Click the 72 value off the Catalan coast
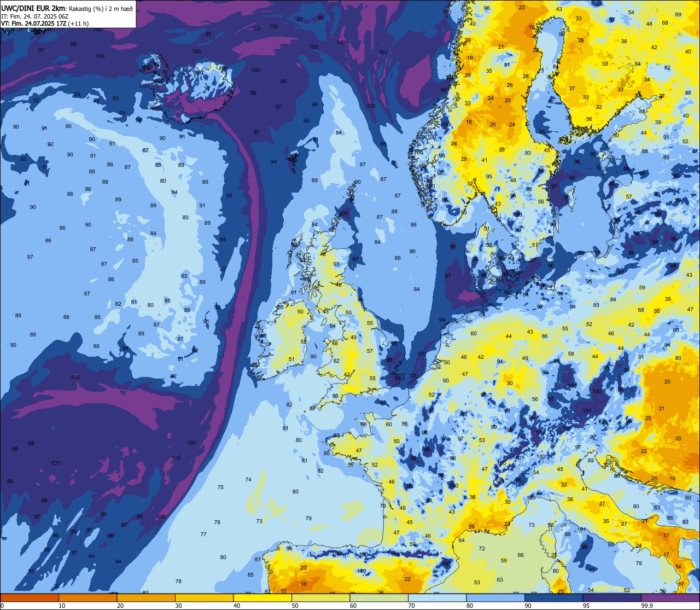Viewport: 700px width, 610px height. (482, 549)
